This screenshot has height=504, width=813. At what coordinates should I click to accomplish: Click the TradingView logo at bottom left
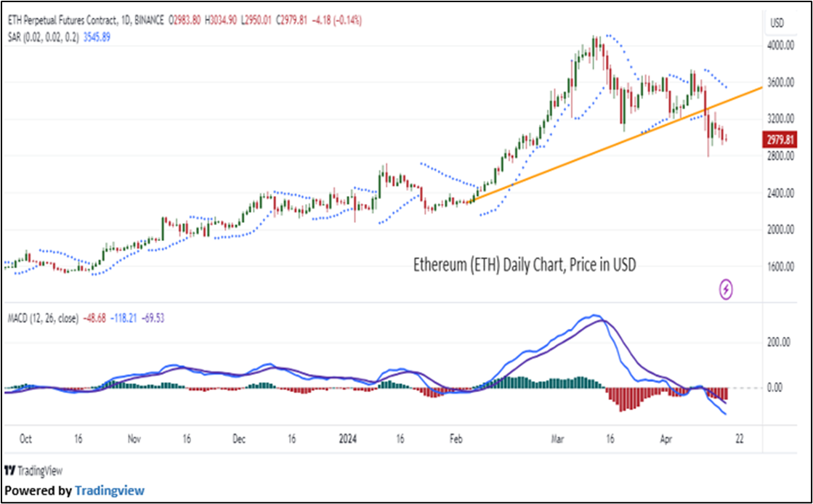33,471
